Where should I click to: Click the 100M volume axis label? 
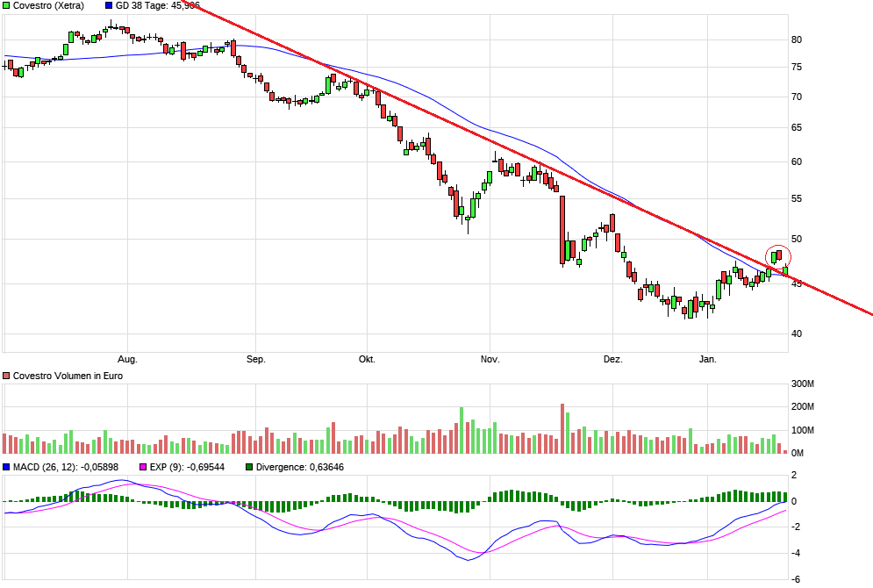coord(802,430)
